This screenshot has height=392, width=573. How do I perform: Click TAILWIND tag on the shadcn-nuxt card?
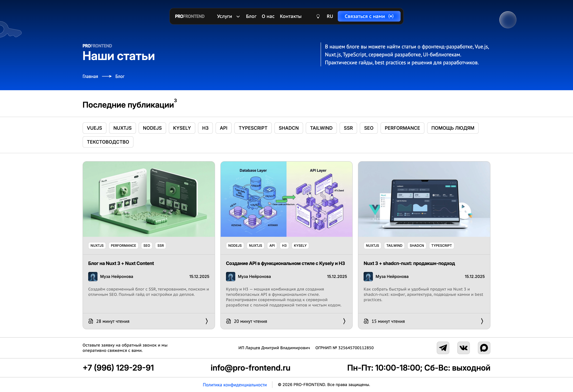click(394, 246)
